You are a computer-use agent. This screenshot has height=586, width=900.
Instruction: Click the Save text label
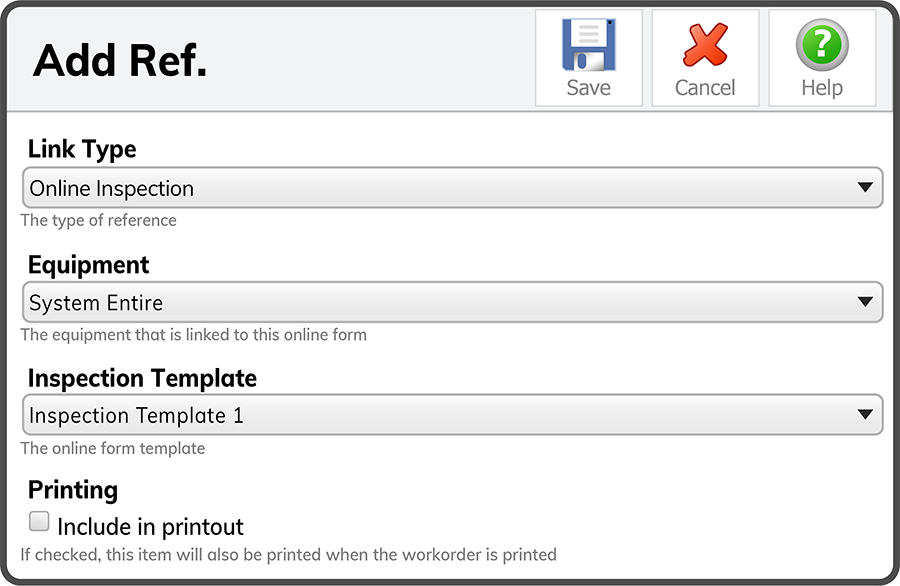point(588,88)
